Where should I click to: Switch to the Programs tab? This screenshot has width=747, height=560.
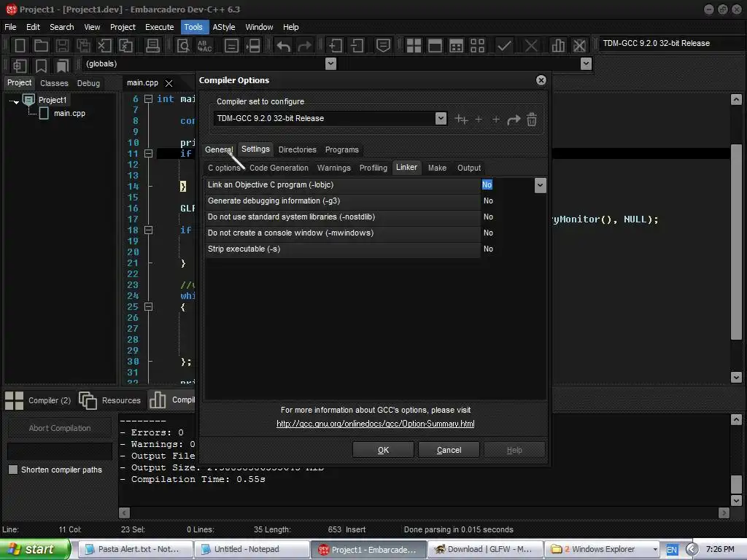pos(341,149)
